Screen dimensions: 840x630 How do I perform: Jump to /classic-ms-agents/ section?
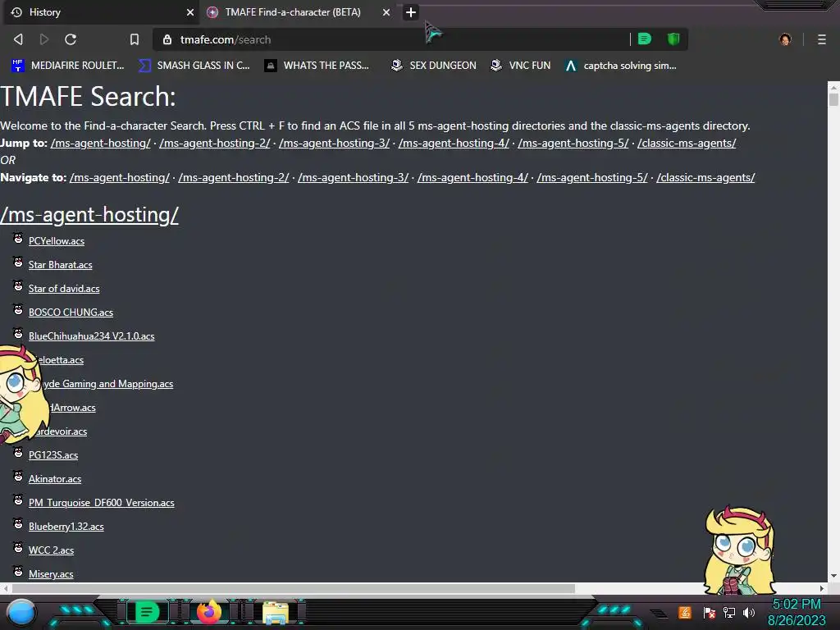[x=687, y=143]
